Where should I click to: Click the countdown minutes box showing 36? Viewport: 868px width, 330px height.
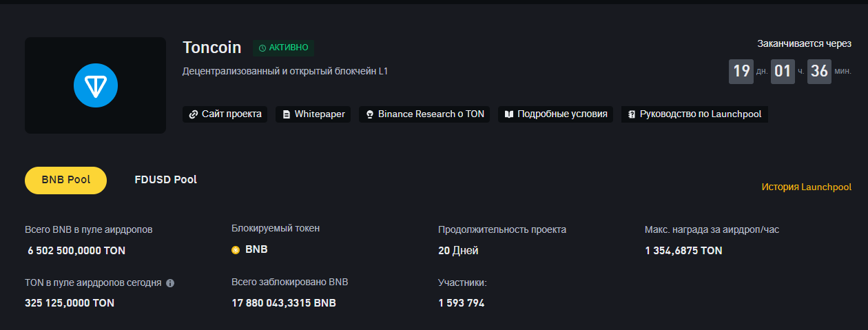(x=819, y=71)
